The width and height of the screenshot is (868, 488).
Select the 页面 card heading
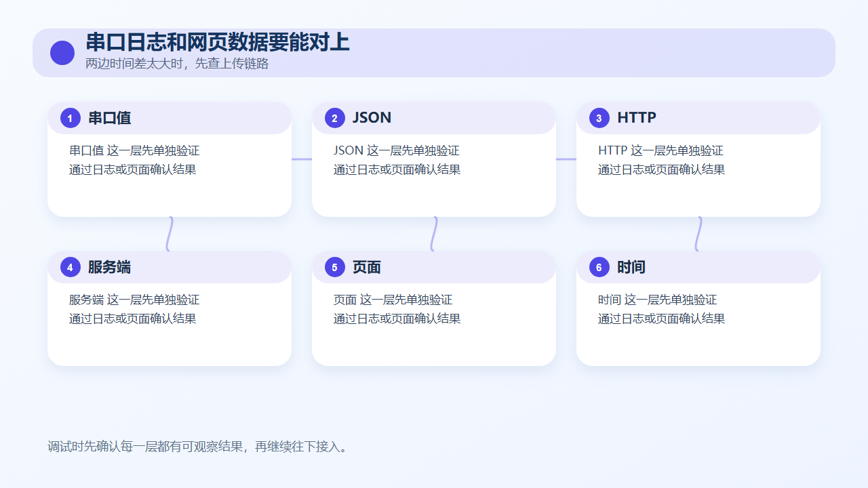click(367, 267)
